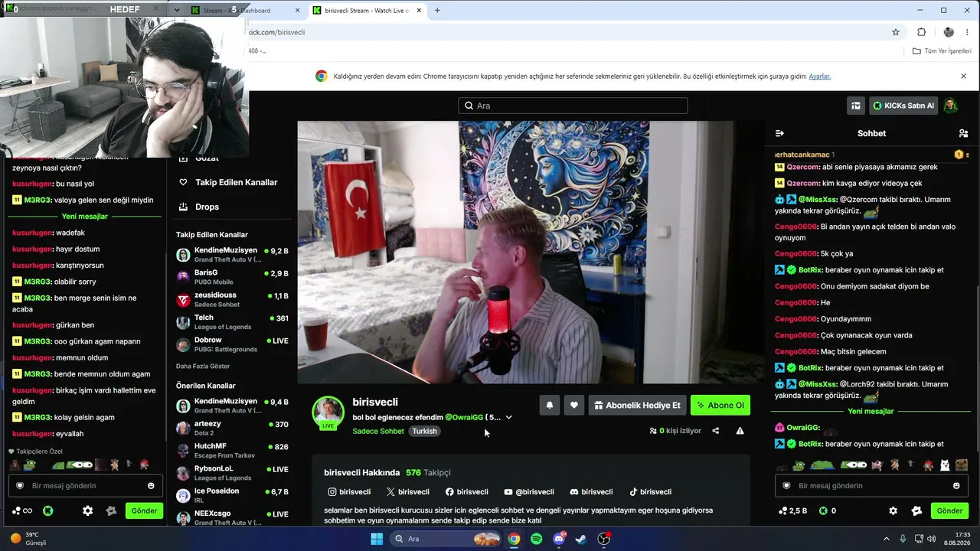This screenshot has height=551, width=980.
Task: Open Dobrow PUBG: Battlegrounds channel
Action: [x=233, y=344]
